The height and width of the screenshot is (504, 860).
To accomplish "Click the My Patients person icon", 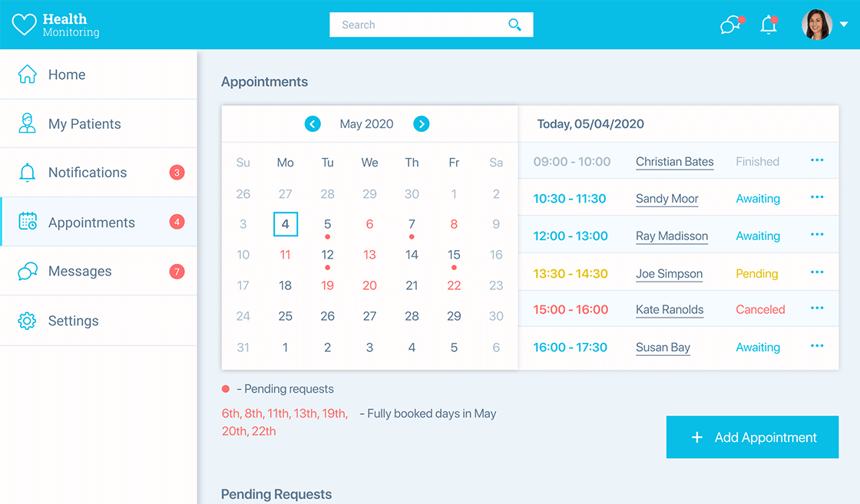I will (x=27, y=124).
